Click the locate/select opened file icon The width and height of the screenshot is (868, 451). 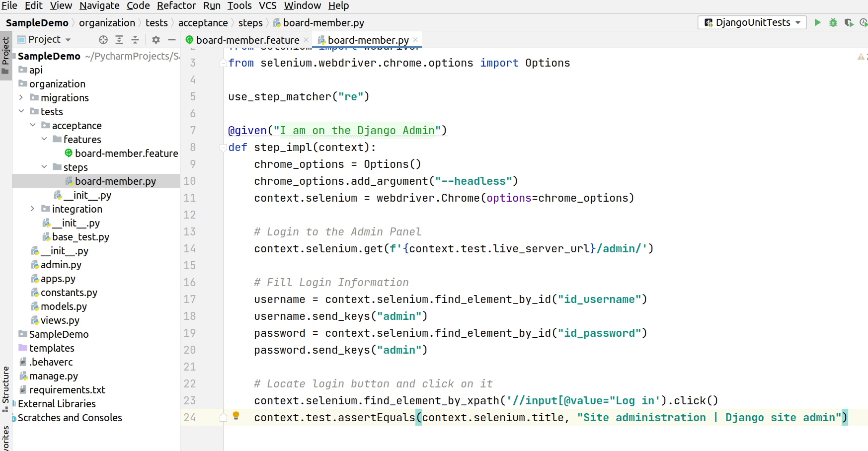[103, 40]
